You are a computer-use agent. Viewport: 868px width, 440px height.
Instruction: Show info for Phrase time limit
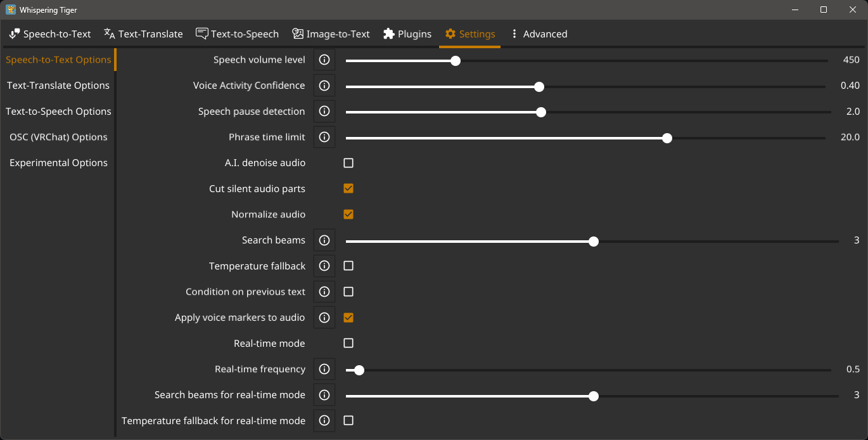324,137
